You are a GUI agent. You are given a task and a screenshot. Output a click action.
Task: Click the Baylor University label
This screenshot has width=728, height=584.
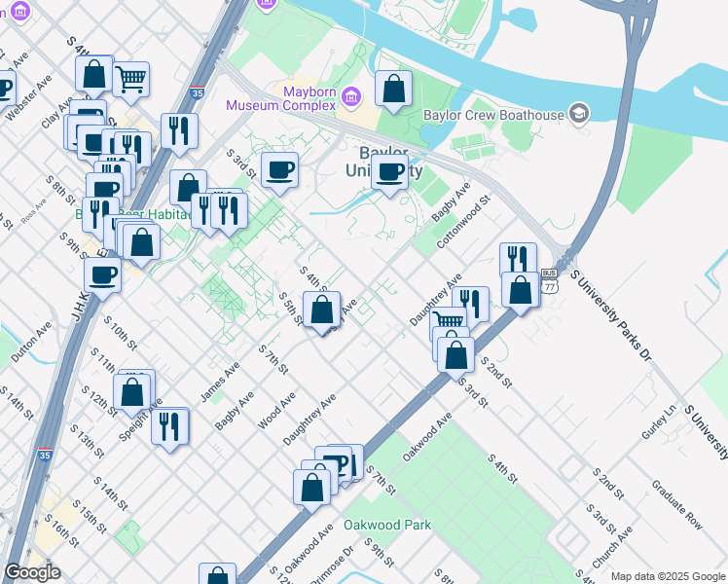pyautogui.click(x=384, y=162)
